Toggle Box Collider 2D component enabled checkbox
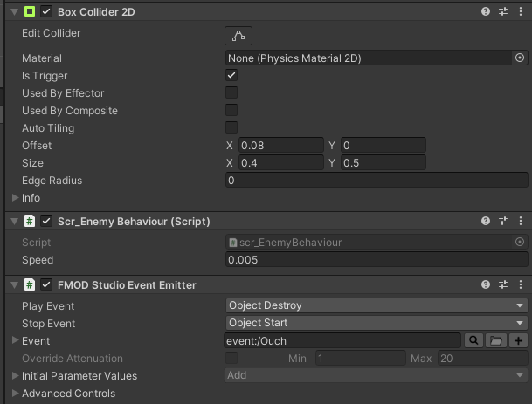532x404 pixels. click(46, 12)
